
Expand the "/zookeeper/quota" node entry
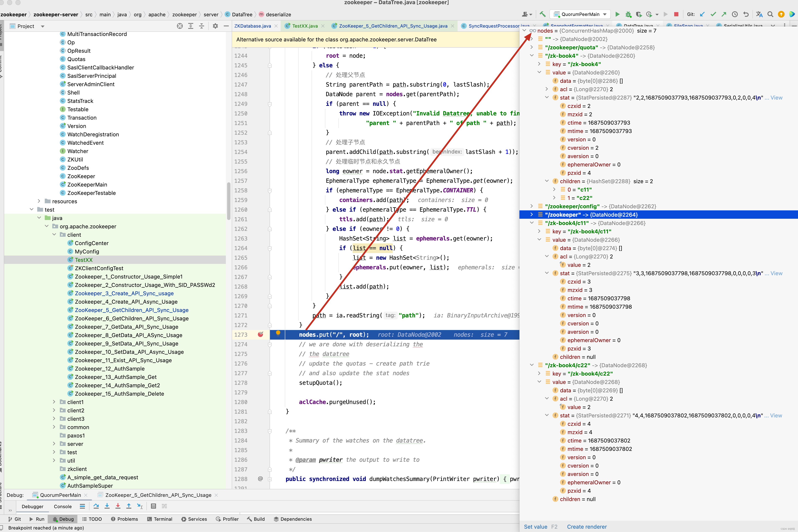click(532, 47)
